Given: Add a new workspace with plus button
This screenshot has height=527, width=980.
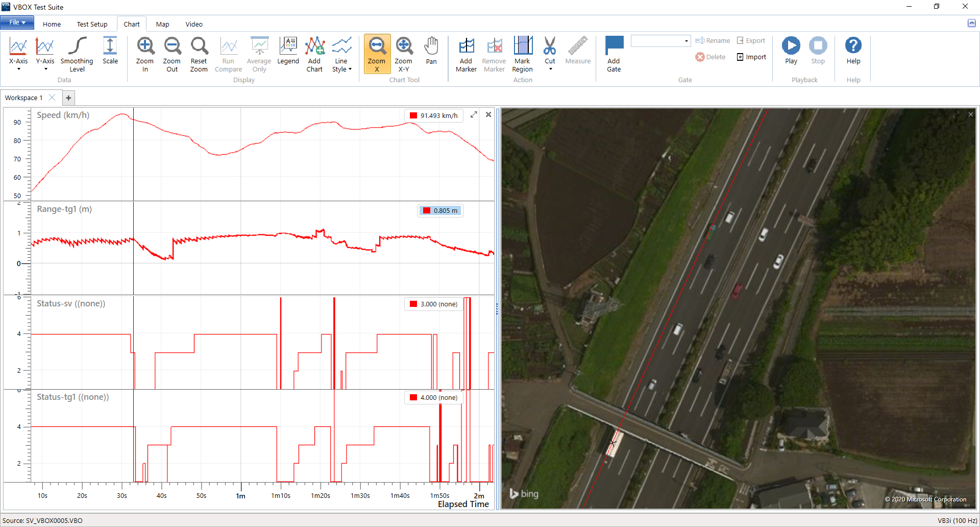Looking at the screenshot, I should [68, 98].
